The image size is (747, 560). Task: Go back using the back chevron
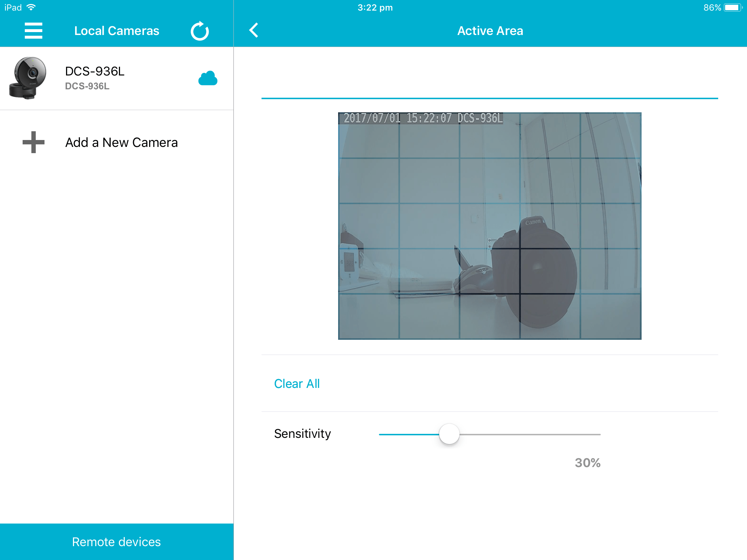pyautogui.click(x=254, y=31)
